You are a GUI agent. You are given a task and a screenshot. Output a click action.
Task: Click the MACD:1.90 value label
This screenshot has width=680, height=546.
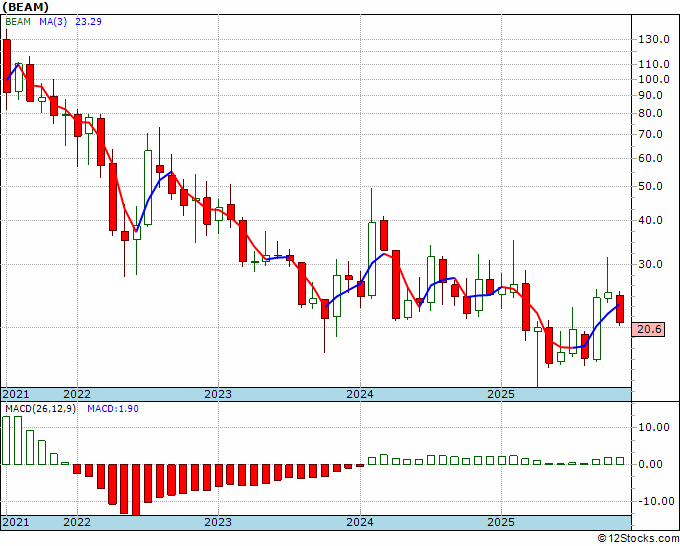tap(113, 409)
